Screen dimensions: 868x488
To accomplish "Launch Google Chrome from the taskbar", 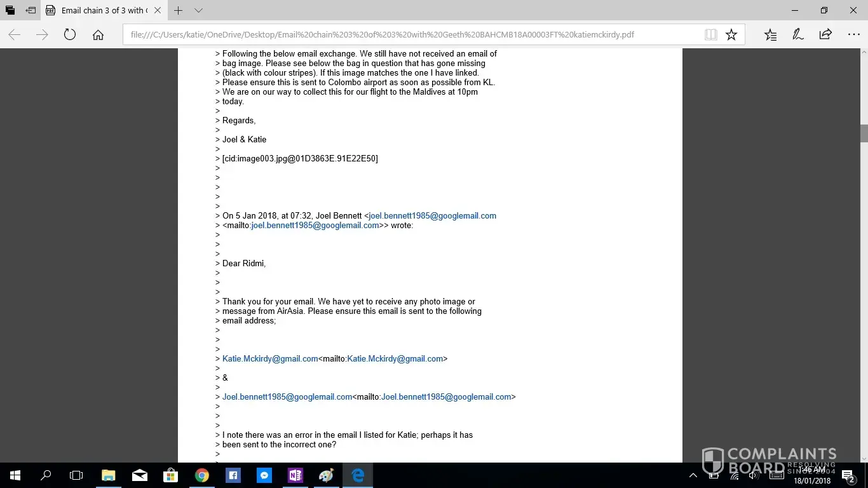I will (x=201, y=475).
